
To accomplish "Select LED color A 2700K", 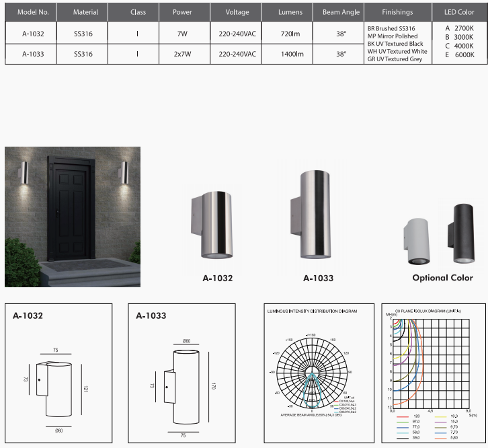I will [x=459, y=28].
